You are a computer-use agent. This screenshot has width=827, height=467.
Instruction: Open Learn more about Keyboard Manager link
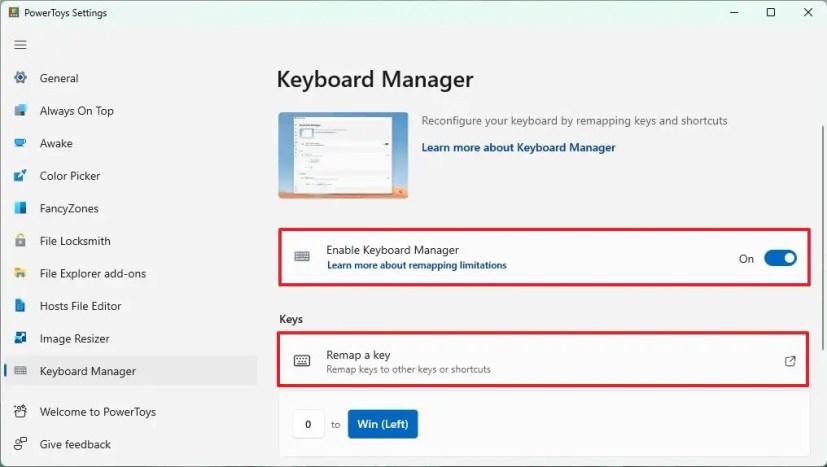[518, 147]
